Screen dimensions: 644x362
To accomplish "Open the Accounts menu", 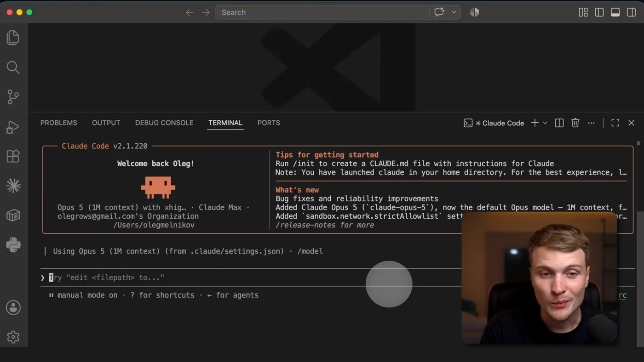I will point(13,307).
